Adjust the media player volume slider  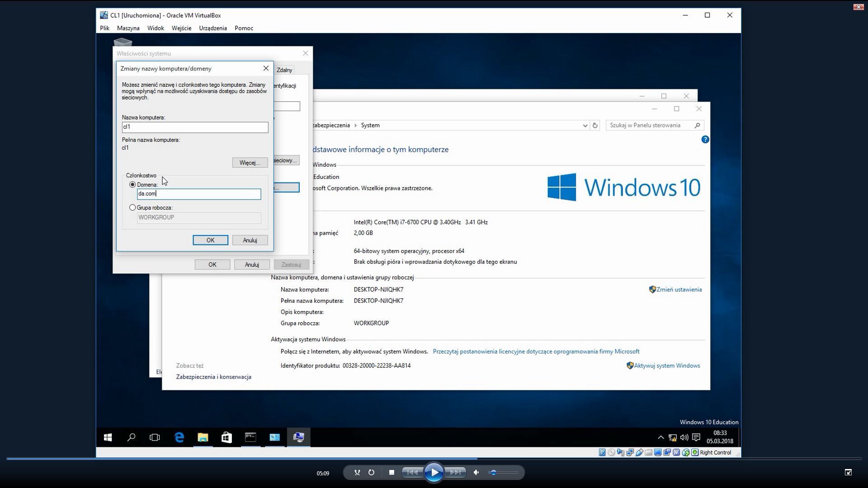pyautogui.click(x=504, y=473)
